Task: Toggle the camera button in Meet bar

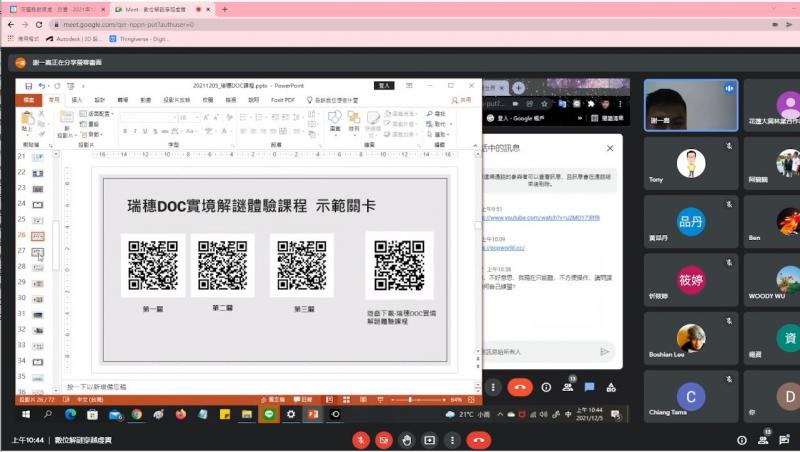Action: 383,440
